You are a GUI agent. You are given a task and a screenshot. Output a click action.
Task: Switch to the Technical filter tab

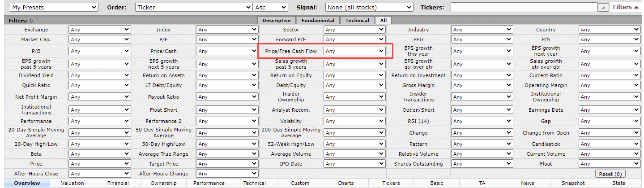coord(357,20)
